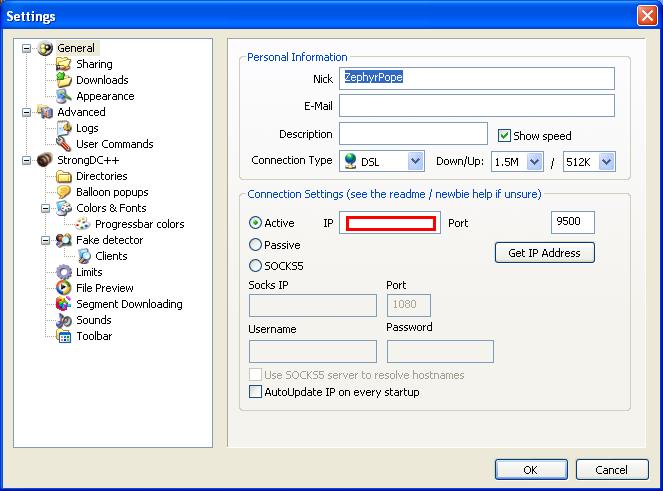Select Limits in the tree
The image size is (663, 491).
89,272
